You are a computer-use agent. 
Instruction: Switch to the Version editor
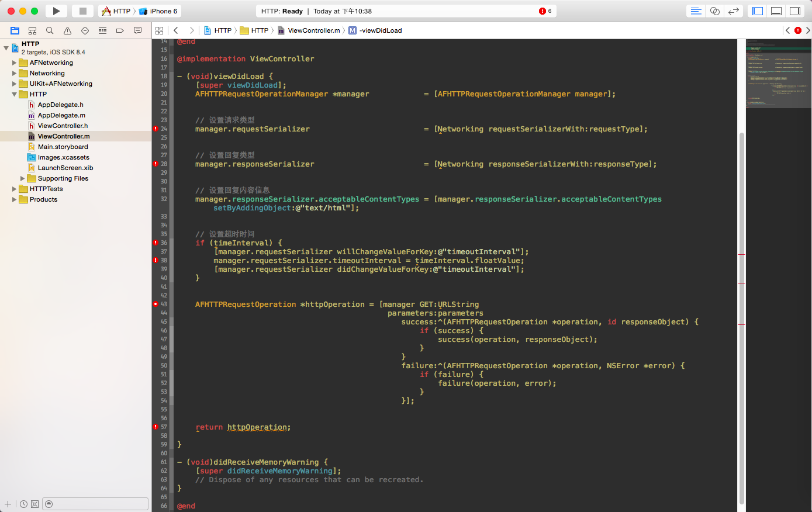[x=733, y=11]
